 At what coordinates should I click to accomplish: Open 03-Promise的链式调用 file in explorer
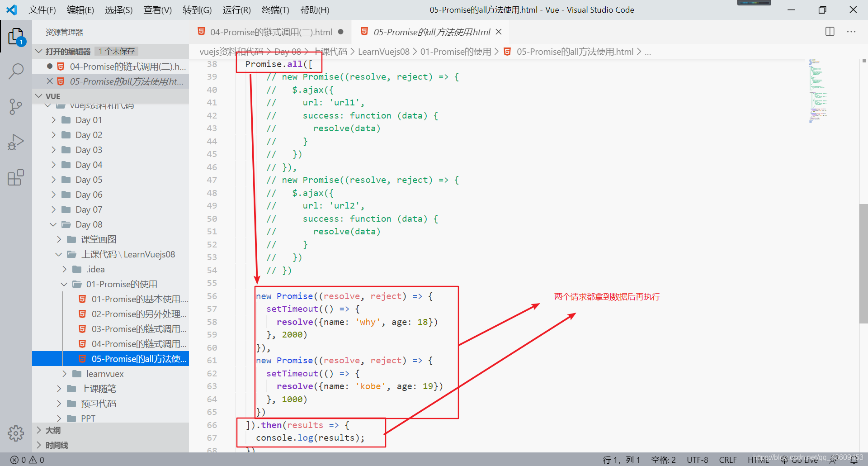pos(110,329)
